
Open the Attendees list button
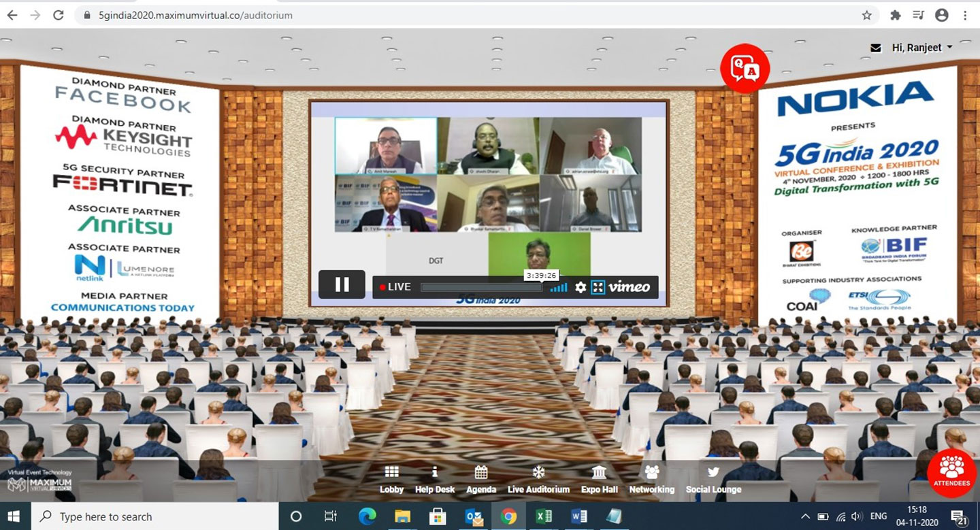[x=951, y=473]
